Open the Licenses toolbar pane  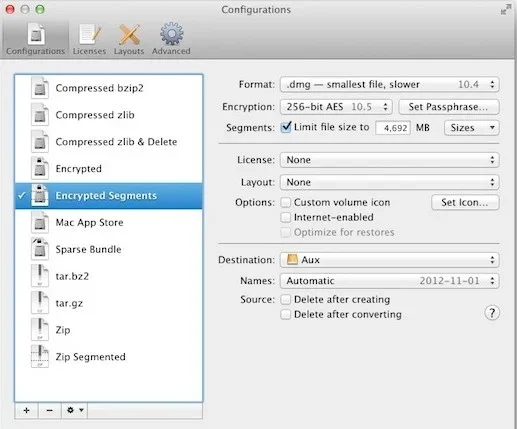(x=89, y=39)
